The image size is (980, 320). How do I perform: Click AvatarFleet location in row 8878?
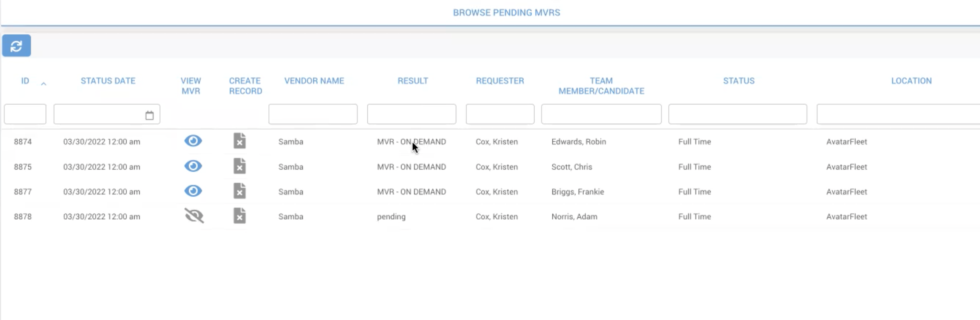[x=847, y=217]
